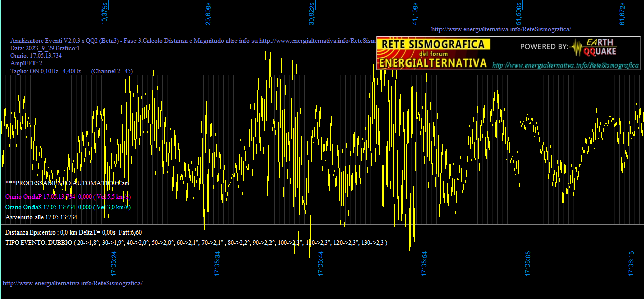Select the Analizzatore Eventi V2.0.3 title line
This screenshot has height=299, width=644.
coord(193,41)
